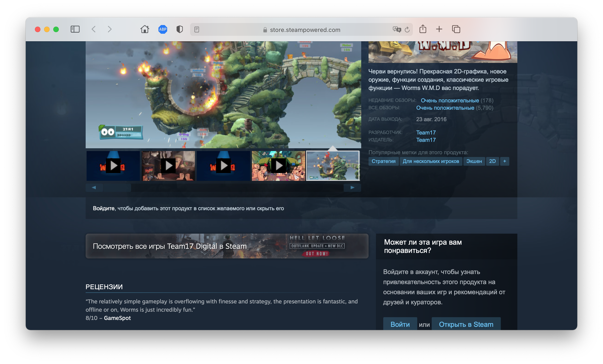Click 'Открыть в Steam' button
This screenshot has width=603, height=364.
pyautogui.click(x=466, y=324)
